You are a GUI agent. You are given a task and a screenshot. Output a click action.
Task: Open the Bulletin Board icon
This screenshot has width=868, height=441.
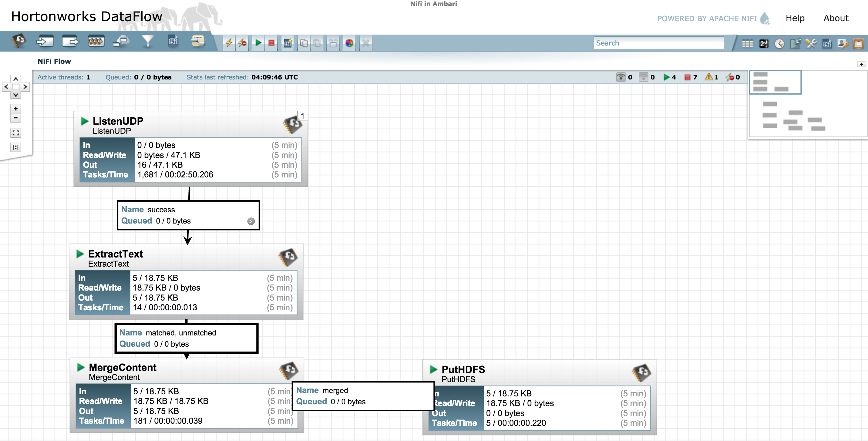point(858,43)
